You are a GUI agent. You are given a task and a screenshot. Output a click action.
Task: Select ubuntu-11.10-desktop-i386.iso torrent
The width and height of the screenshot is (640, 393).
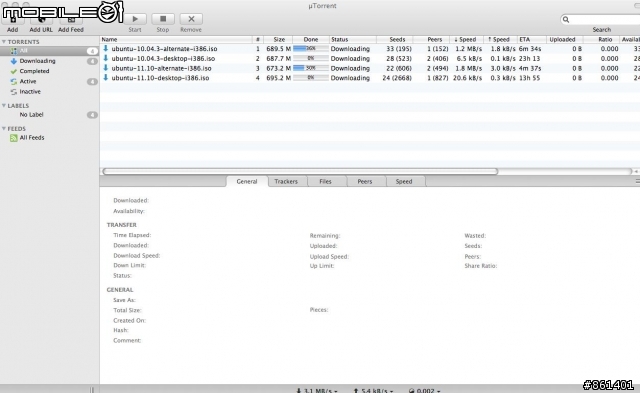click(160, 78)
